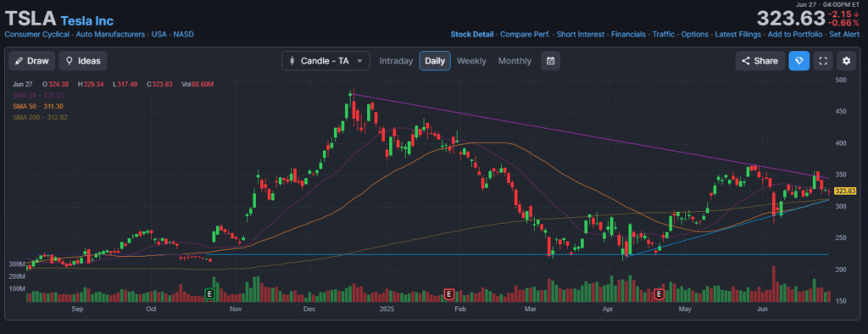Open the Stock Detail link

click(471, 35)
